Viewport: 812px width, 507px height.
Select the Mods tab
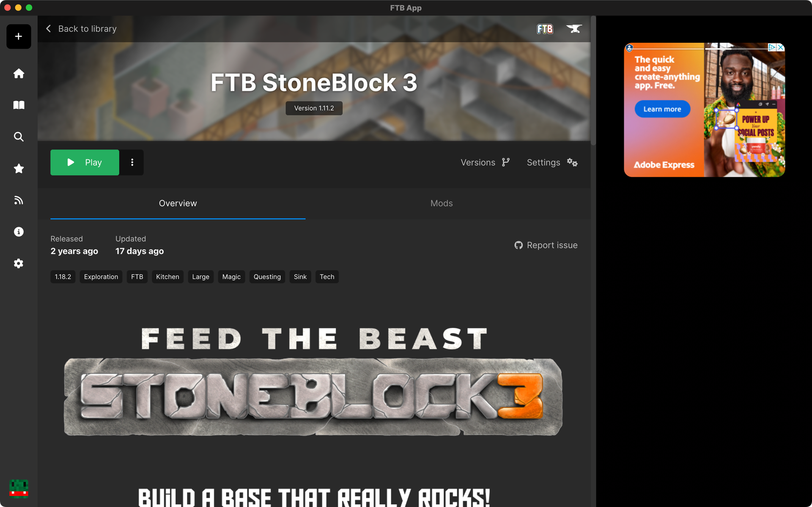pyautogui.click(x=442, y=203)
